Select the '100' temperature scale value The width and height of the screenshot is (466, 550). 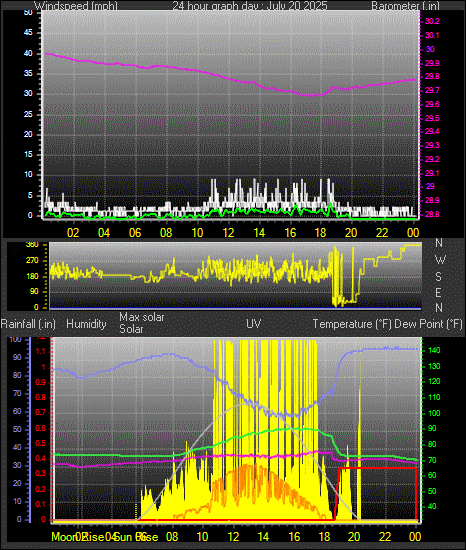434,413
